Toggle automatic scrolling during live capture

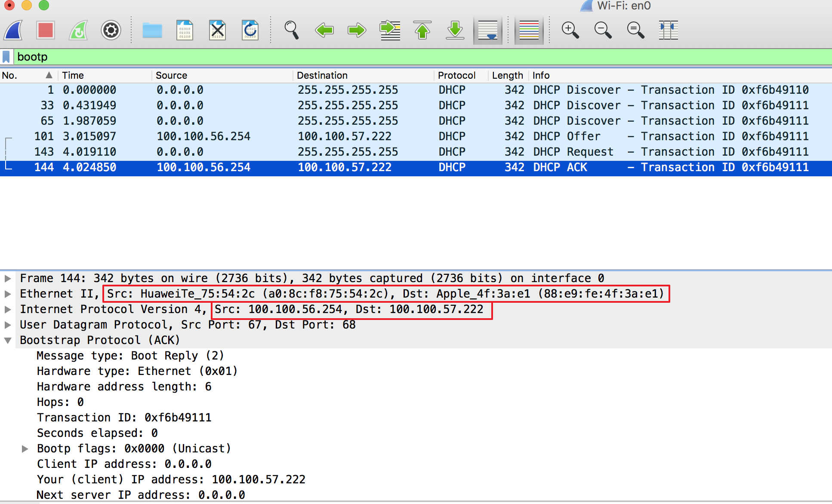point(487,30)
